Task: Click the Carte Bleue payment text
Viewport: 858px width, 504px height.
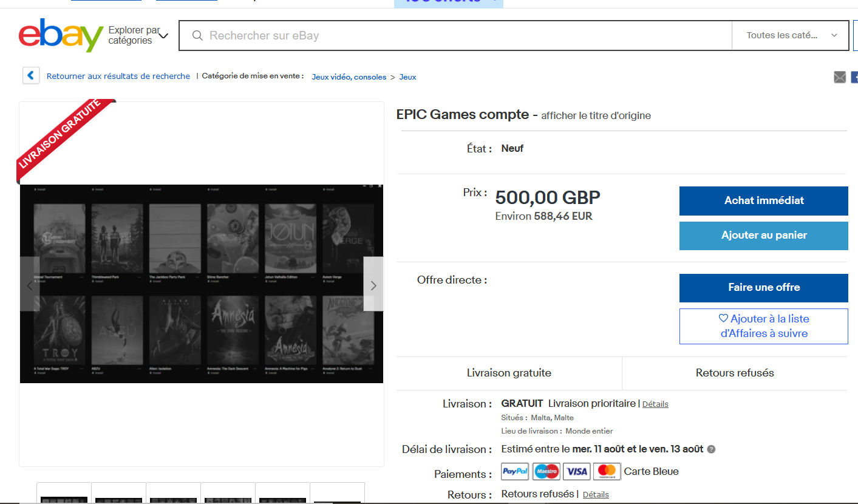Action: pyautogui.click(x=652, y=471)
